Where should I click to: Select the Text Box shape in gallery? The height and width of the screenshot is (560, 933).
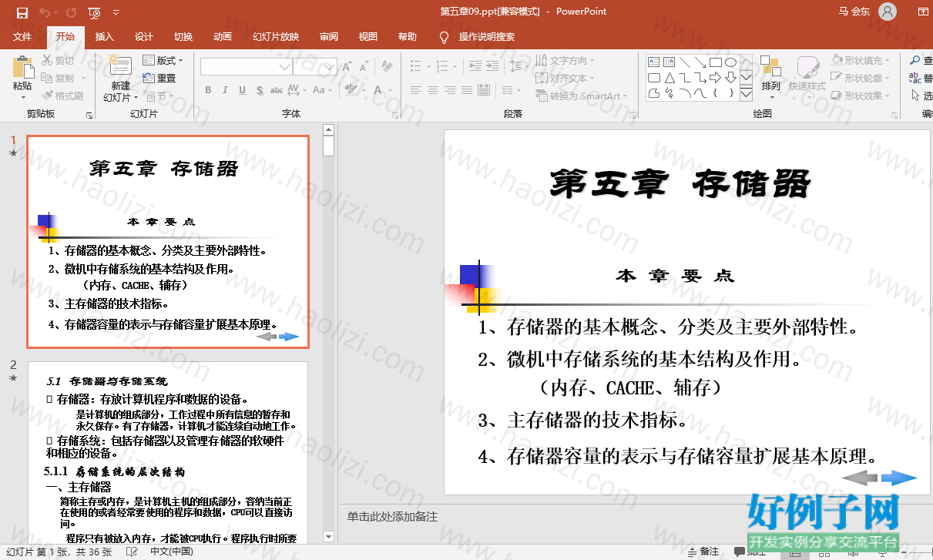pyautogui.click(x=654, y=62)
